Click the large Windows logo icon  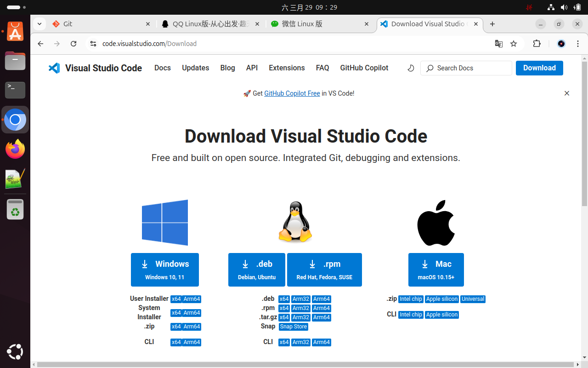(165, 223)
